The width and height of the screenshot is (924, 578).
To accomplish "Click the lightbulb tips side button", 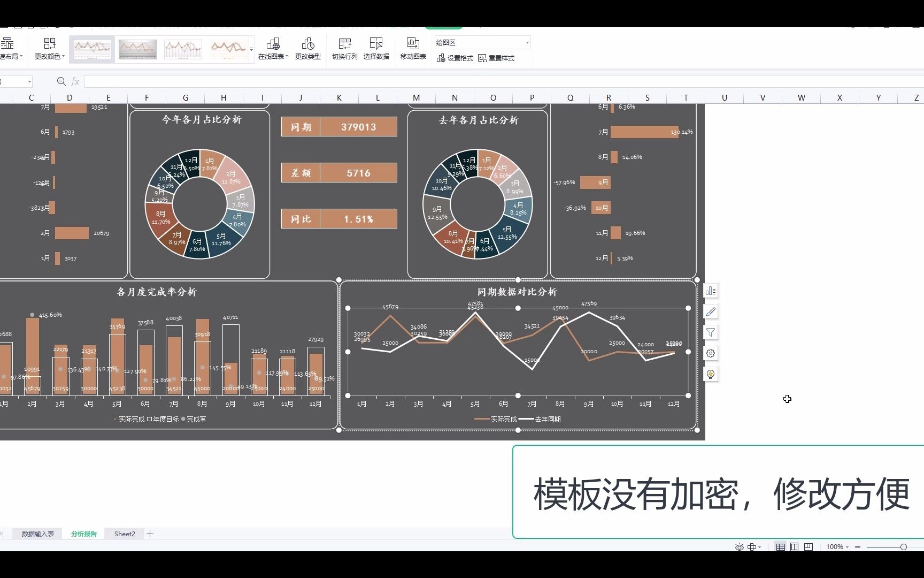I will [711, 374].
